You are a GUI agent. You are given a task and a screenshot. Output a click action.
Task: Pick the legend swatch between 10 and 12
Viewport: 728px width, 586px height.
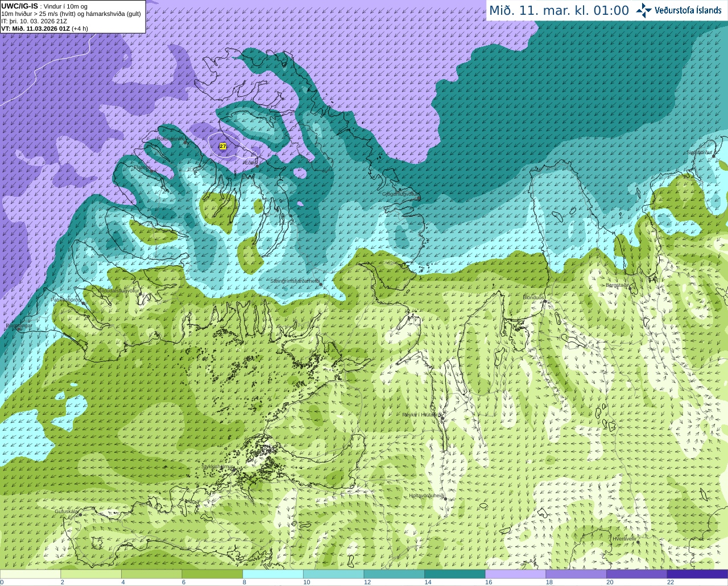point(333,574)
